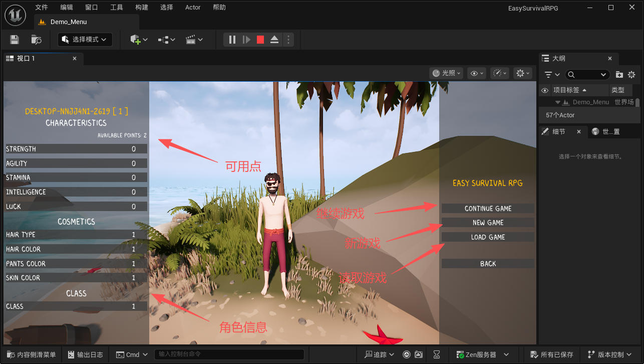
Task: Click the SKIN COLOR selector row
Action: [76, 278]
